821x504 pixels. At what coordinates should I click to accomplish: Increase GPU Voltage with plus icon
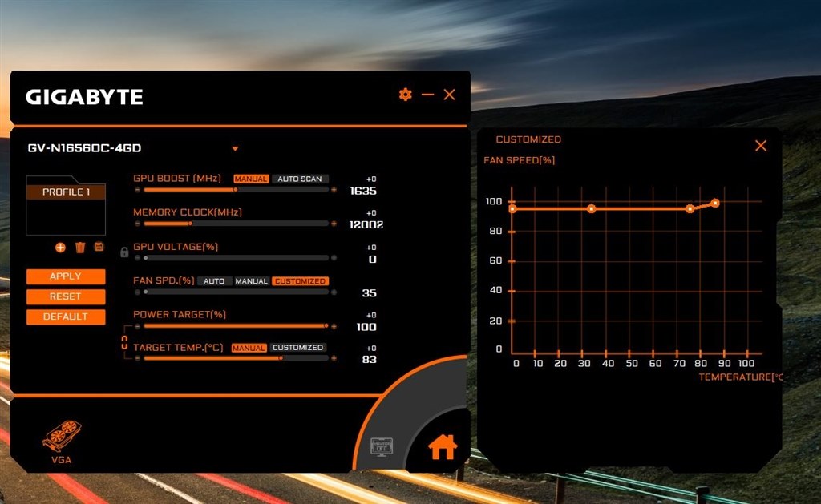[334, 258]
